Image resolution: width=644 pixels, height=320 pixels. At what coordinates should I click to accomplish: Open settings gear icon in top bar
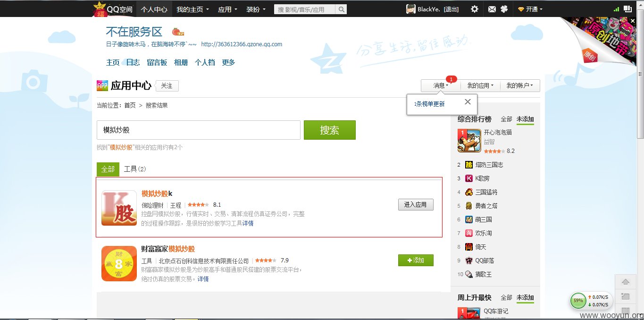pyautogui.click(x=475, y=9)
